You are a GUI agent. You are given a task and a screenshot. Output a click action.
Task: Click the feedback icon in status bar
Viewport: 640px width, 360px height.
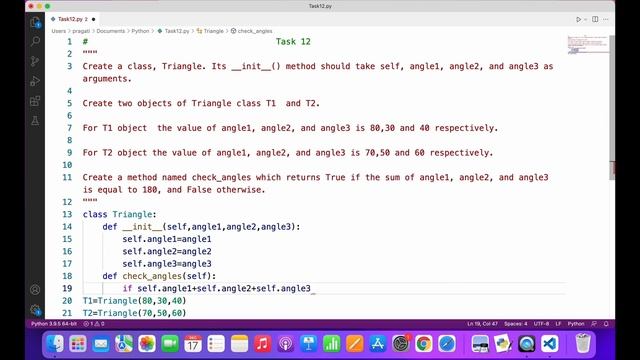tap(594, 324)
